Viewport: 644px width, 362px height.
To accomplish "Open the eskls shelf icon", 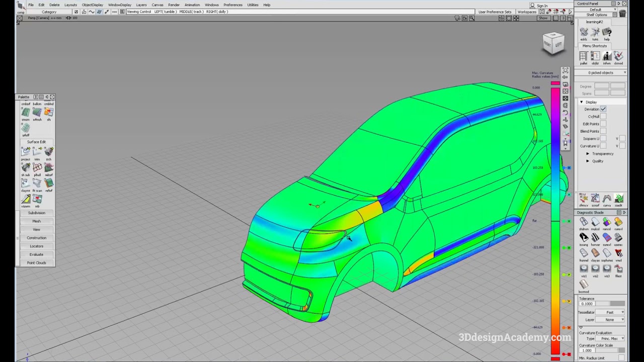I will tap(584, 32).
